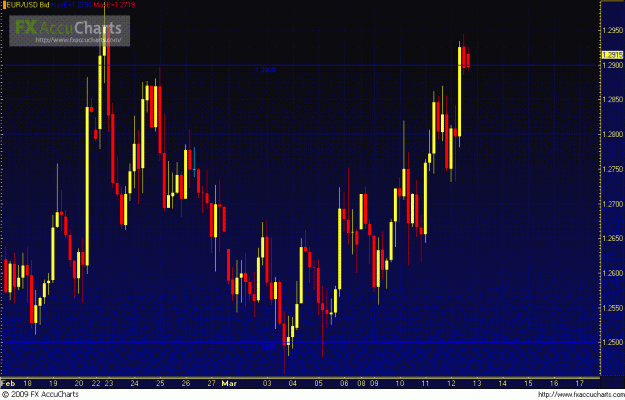Select the EUR/USD Bid chart title

click(x=28, y=5)
